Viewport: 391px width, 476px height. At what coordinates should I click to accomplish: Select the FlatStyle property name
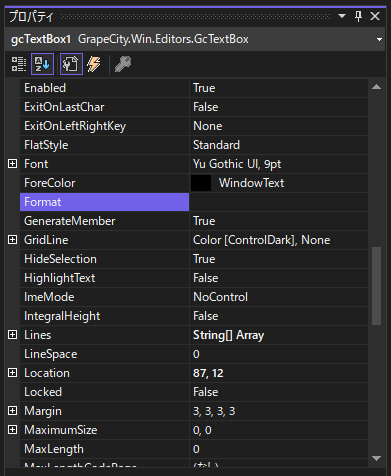tap(46, 145)
